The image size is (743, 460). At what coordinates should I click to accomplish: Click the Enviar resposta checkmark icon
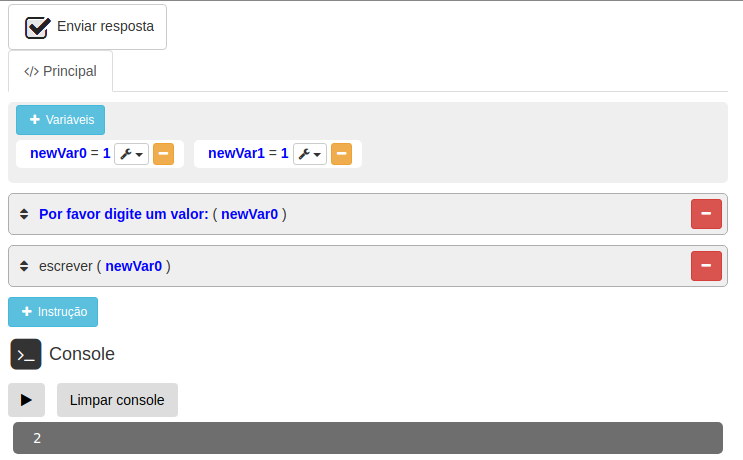pos(38,27)
